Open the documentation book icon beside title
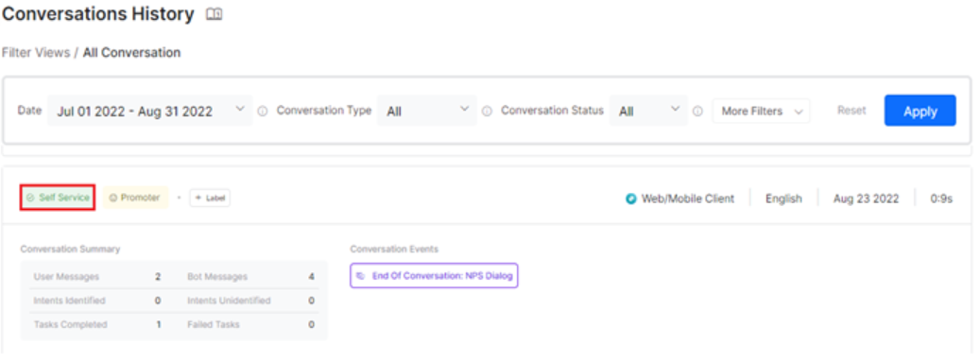 (215, 14)
